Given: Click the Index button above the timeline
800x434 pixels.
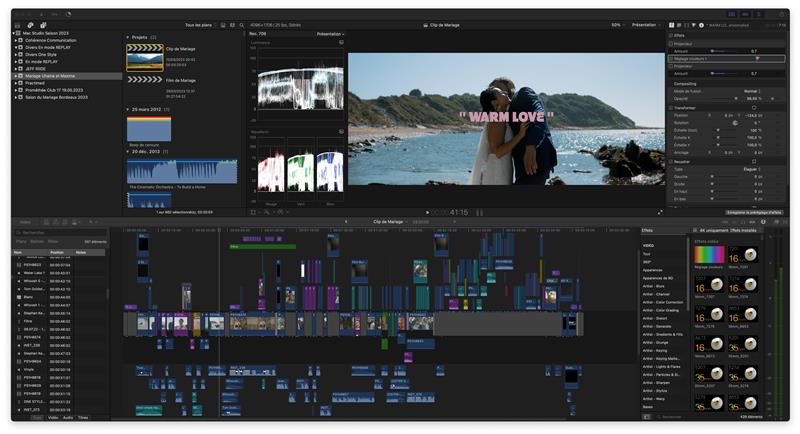Looking at the screenshot, I should pyautogui.click(x=24, y=222).
